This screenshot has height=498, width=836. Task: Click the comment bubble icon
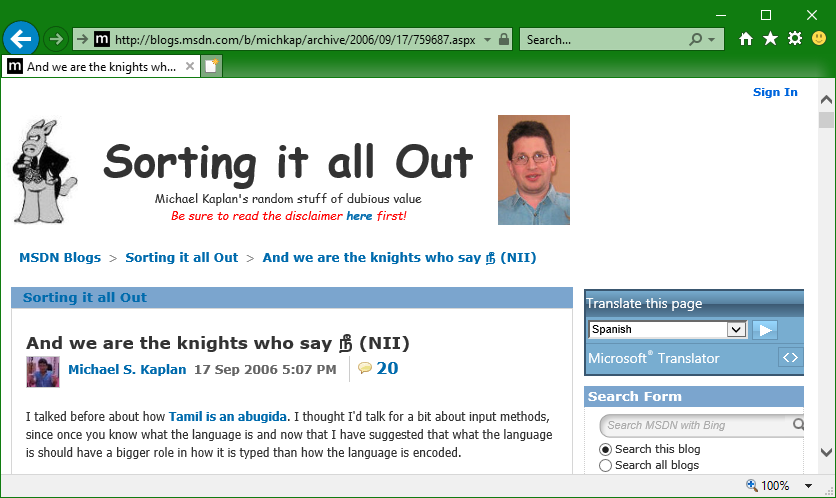[365, 368]
